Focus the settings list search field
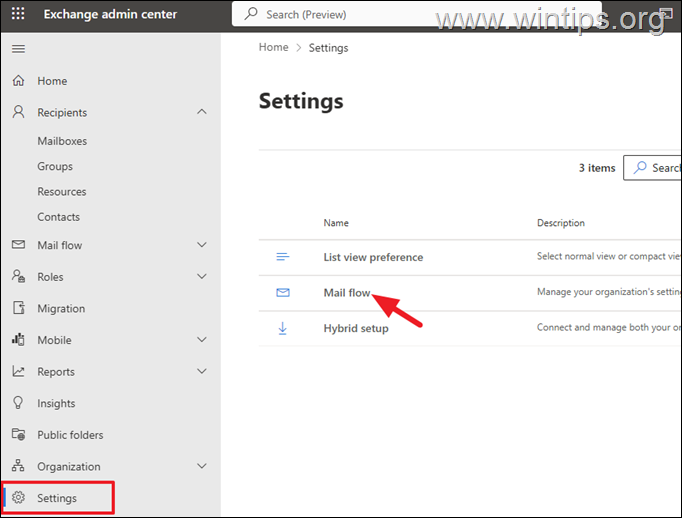Screen dimensions: 682x518 point(652,167)
